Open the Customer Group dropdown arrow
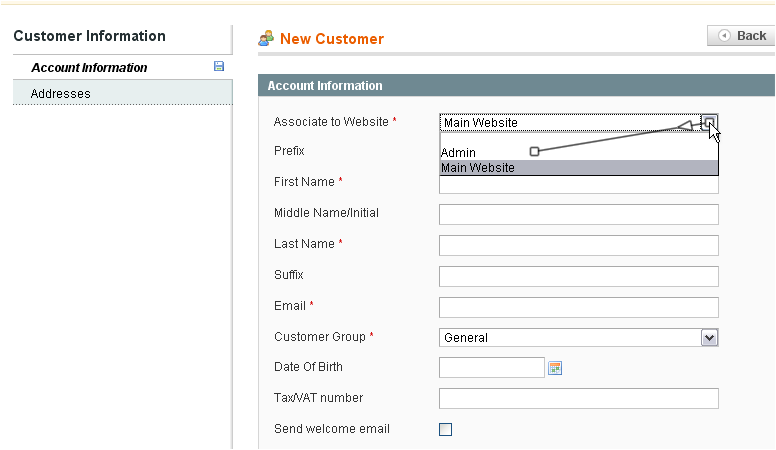Image resolution: width=776 pixels, height=450 pixels. [710, 338]
